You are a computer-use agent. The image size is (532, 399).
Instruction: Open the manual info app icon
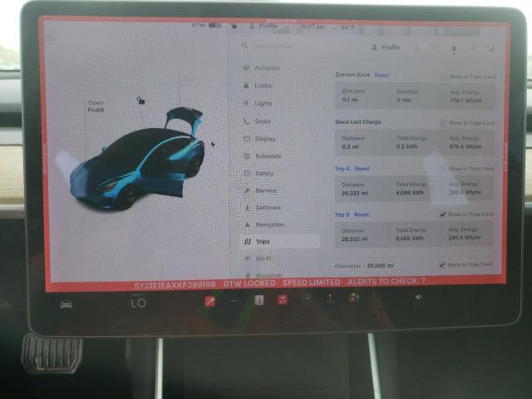[259, 300]
